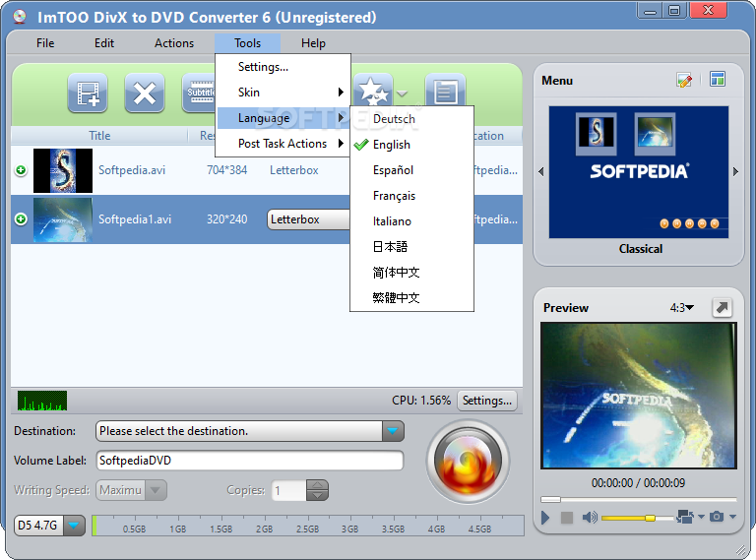Click the Subtitle toolbar icon
Image resolution: width=756 pixels, height=560 pixels.
[199, 93]
